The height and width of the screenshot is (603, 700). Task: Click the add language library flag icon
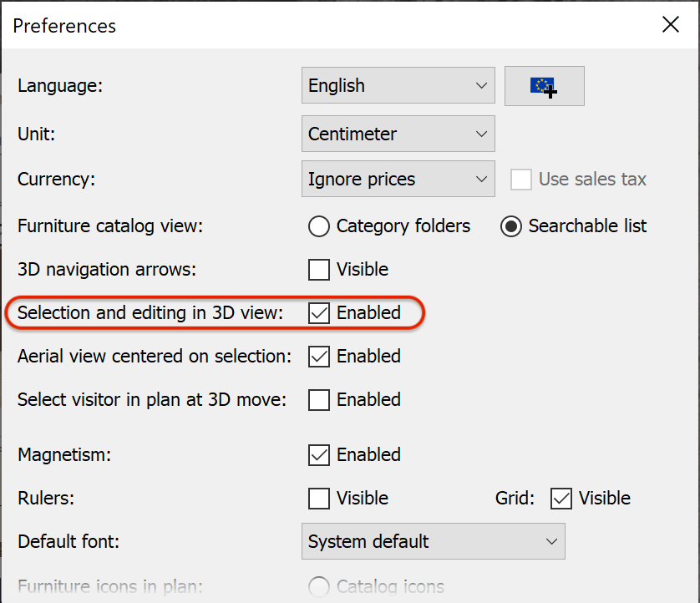click(x=544, y=86)
